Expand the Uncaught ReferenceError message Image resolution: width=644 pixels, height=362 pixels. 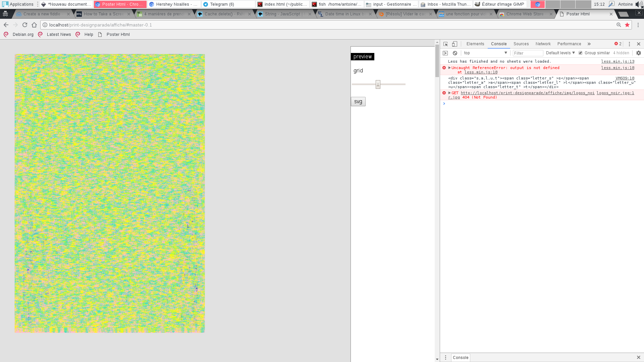coord(449,68)
